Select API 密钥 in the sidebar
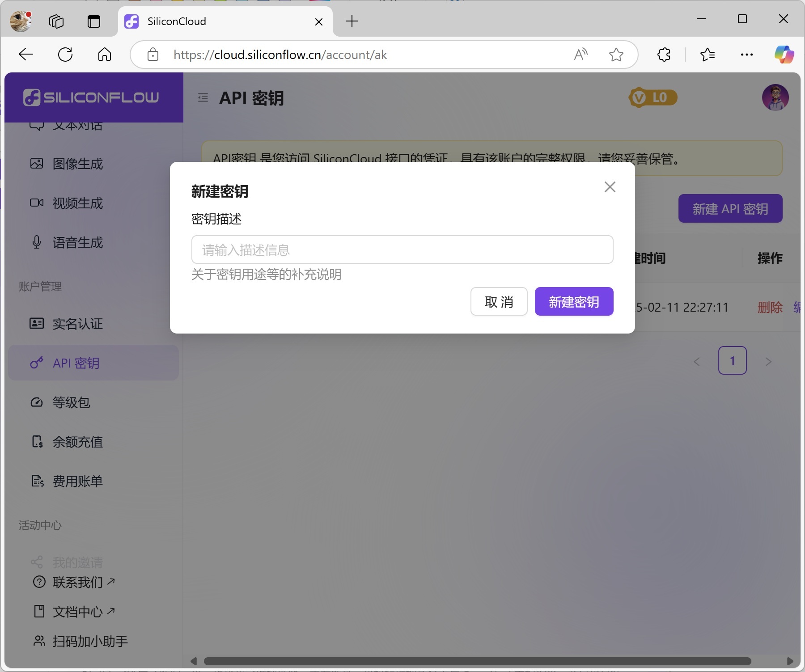The height and width of the screenshot is (672, 805). pyautogui.click(x=93, y=363)
